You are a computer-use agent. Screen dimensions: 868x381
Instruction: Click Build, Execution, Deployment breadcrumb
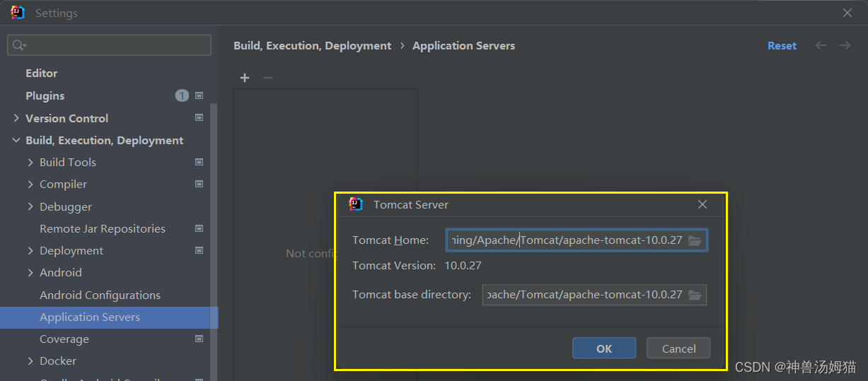tap(313, 45)
